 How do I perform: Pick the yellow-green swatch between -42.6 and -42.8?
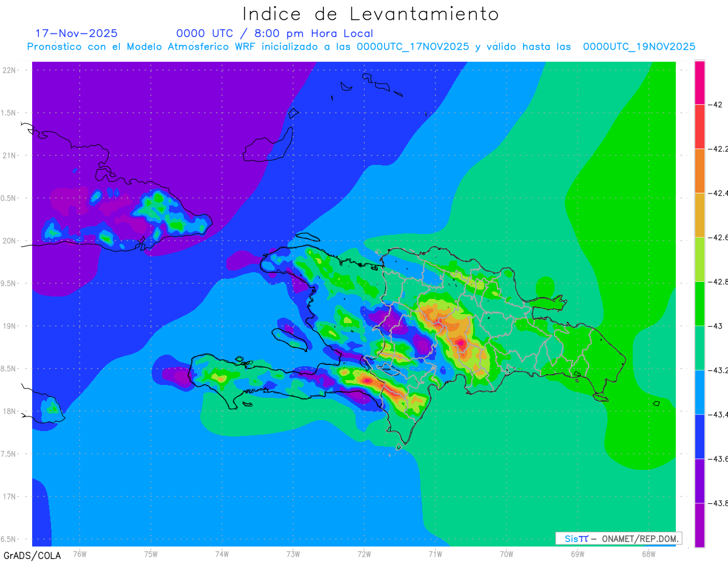click(699, 259)
